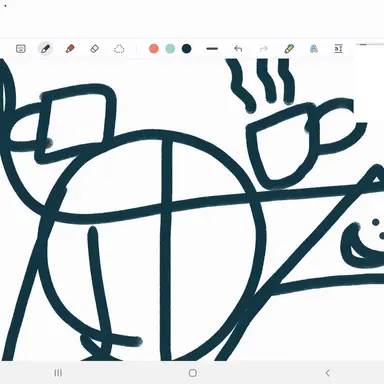The width and height of the screenshot is (384, 384).
Task: Select the red Highlighter tool
Action: [x=70, y=49]
